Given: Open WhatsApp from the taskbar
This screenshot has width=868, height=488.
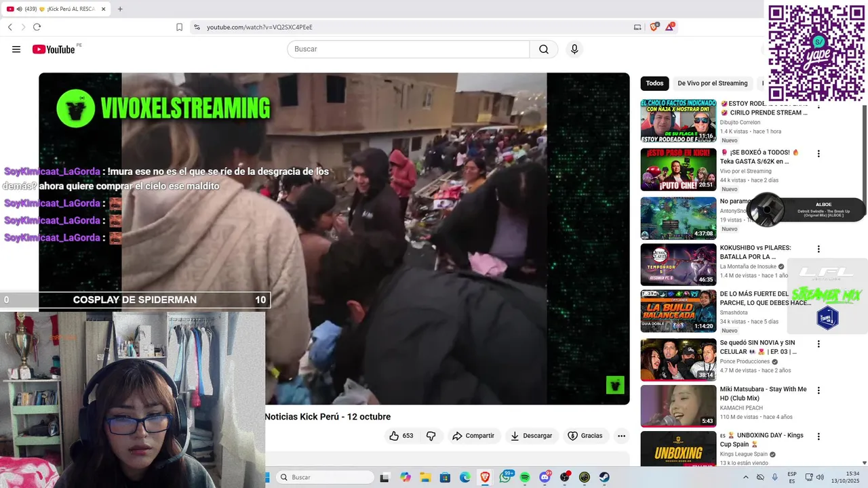Looking at the screenshot, I should click(506, 477).
